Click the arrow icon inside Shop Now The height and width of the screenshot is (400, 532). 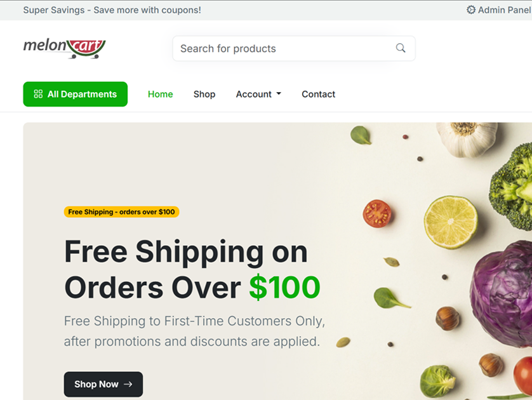(128, 384)
